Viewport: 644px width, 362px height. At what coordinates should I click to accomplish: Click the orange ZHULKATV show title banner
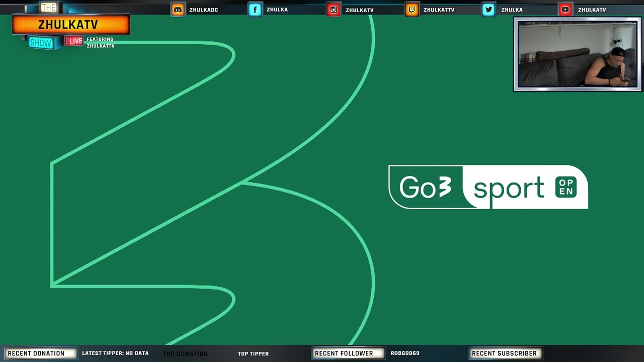point(71,25)
